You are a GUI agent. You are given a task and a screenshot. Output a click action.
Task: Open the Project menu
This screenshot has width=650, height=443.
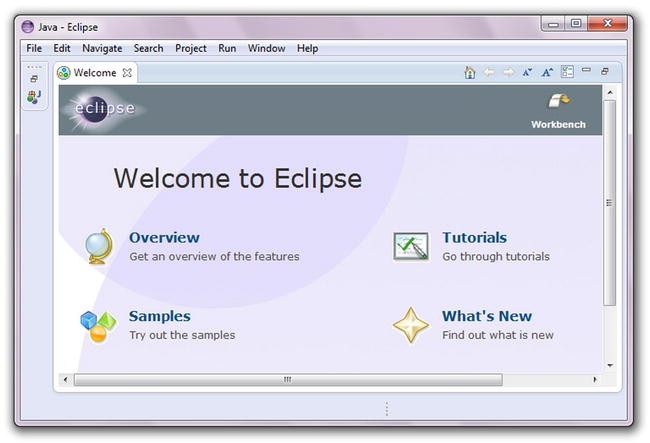coord(191,48)
